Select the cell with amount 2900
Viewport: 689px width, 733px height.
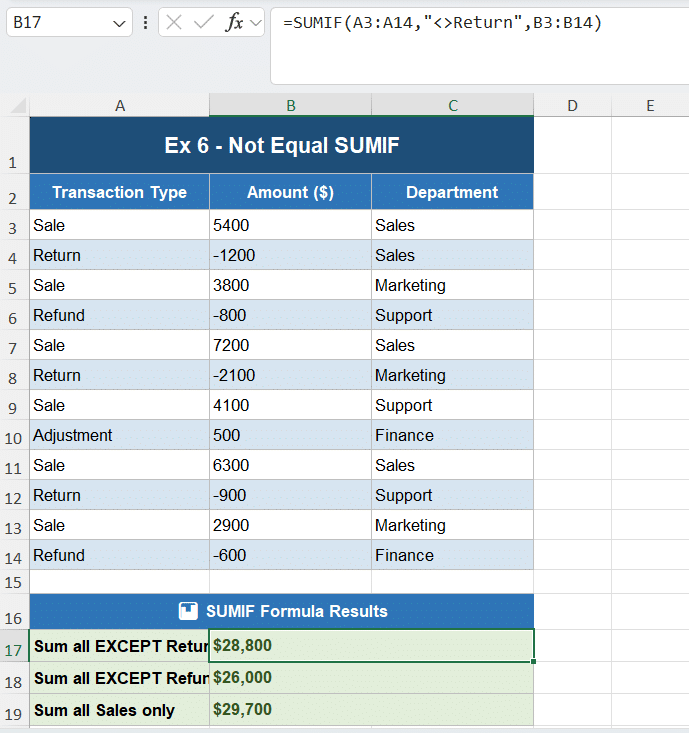click(290, 525)
